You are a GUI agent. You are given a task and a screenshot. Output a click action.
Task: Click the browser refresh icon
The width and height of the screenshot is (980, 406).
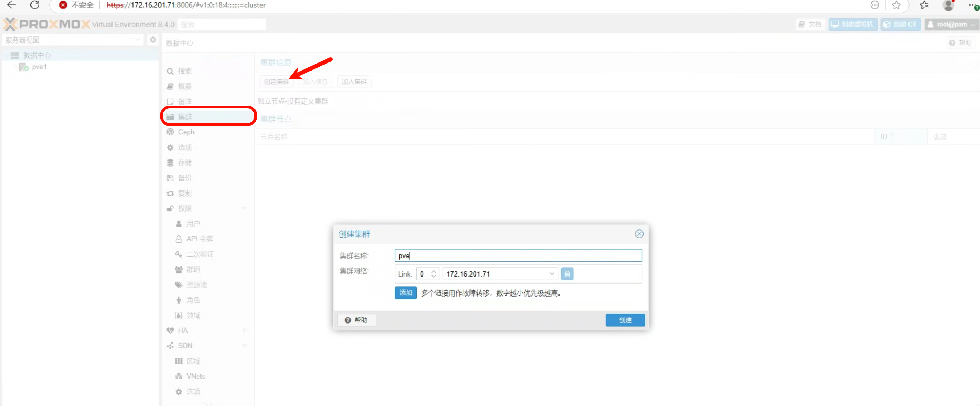[x=35, y=5]
